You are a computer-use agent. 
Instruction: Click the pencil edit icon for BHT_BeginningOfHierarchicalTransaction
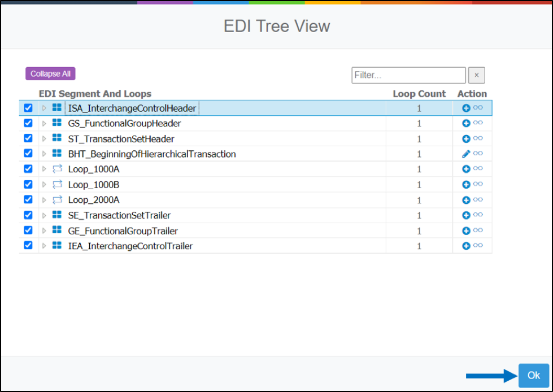pos(466,154)
